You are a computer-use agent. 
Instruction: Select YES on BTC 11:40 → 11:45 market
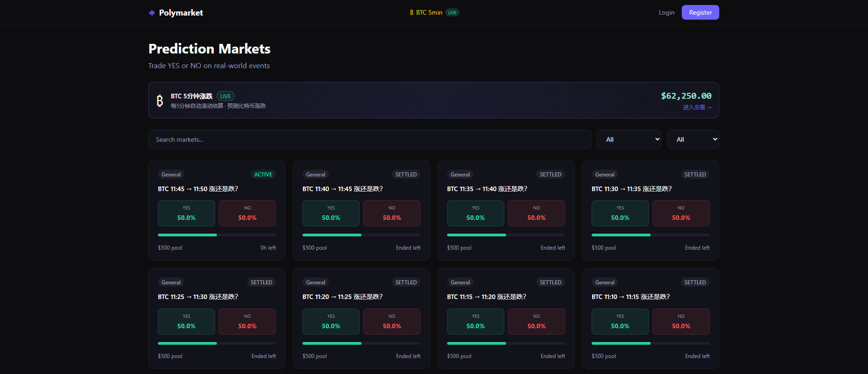click(x=331, y=213)
